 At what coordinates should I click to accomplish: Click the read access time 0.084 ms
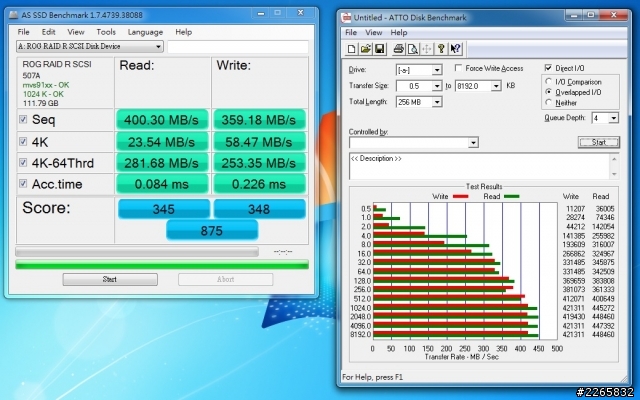coord(162,184)
